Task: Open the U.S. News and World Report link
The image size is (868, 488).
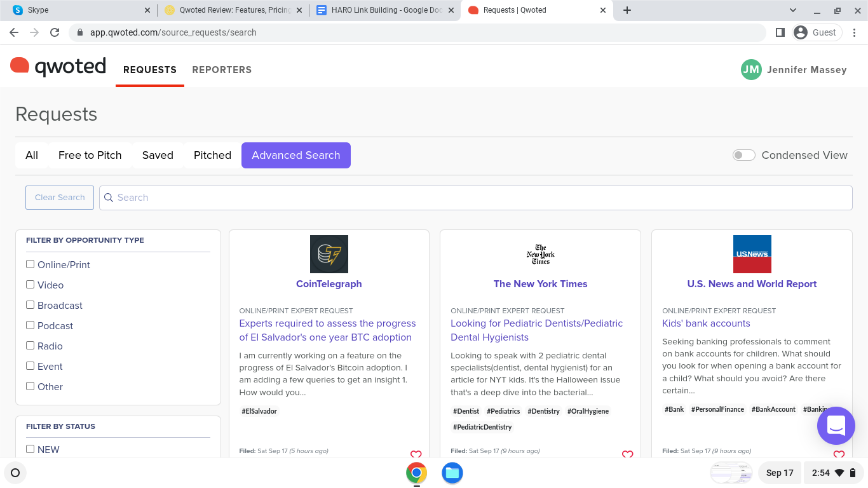Action: coord(752,284)
